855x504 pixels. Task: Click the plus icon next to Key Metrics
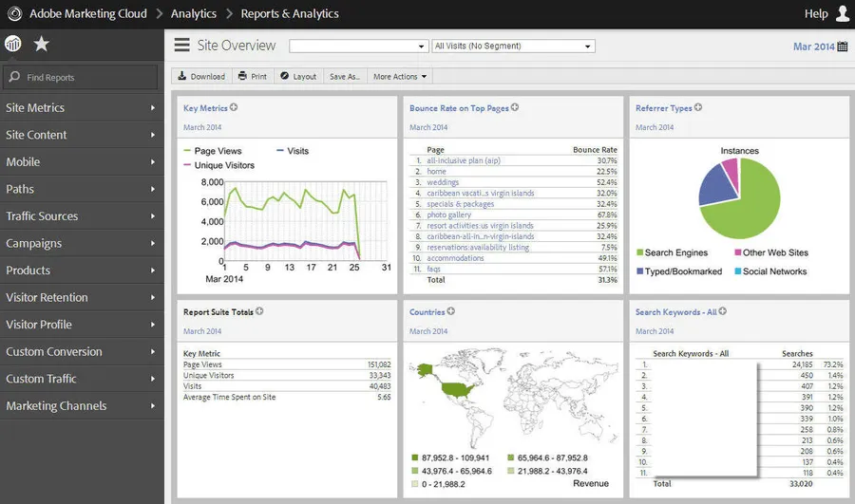(x=234, y=107)
